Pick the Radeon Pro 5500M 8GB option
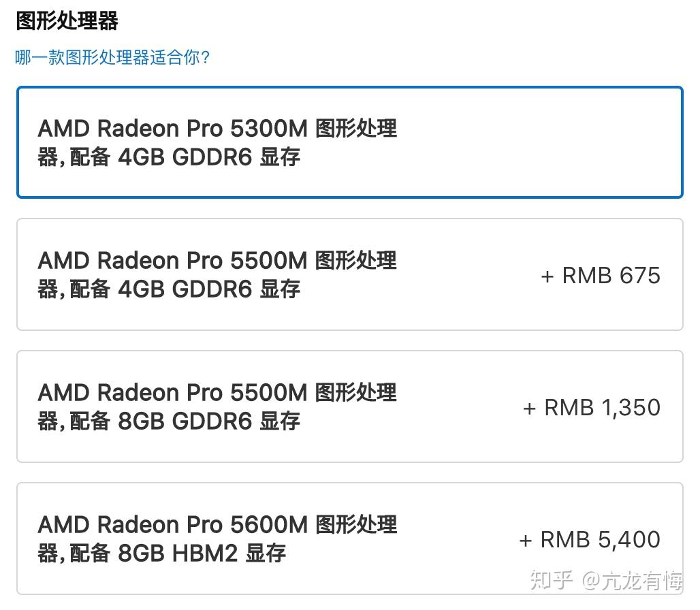This screenshot has width=700, height=610. coord(349,406)
